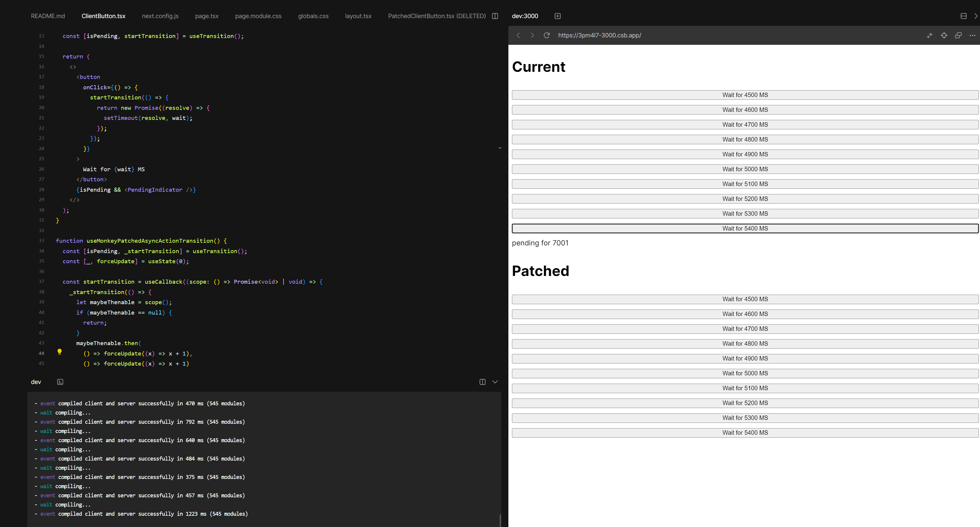
Task: Click terminal line compiled in 470 ms
Action: click(140, 403)
